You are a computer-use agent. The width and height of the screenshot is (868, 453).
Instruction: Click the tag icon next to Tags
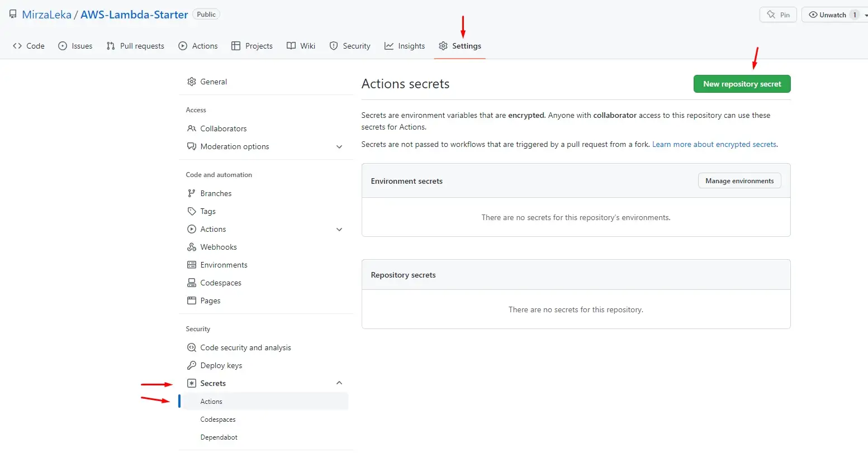point(192,211)
